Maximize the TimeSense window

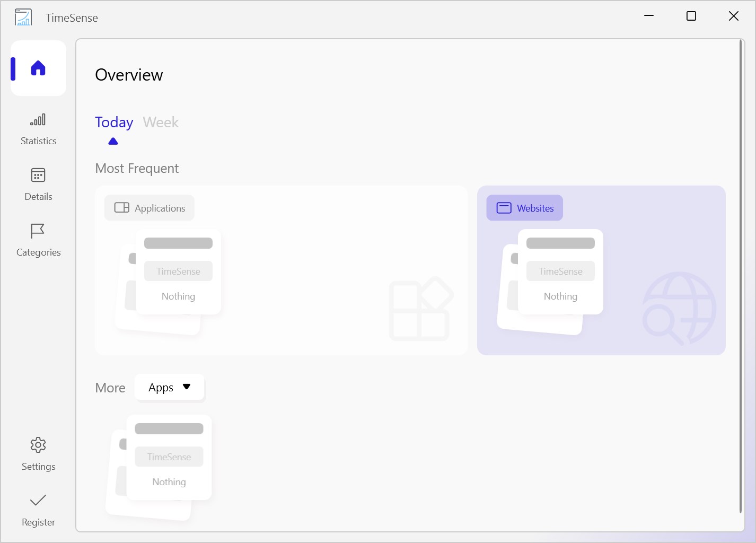tap(691, 16)
